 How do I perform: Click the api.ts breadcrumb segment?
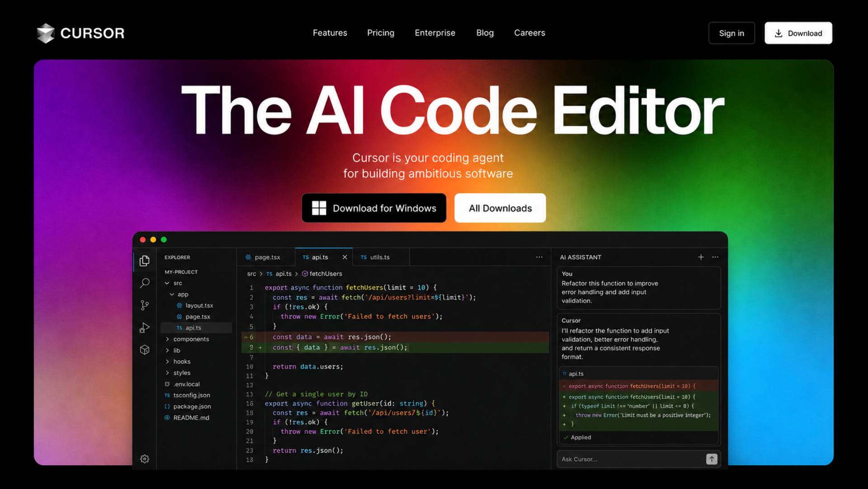pos(283,274)
